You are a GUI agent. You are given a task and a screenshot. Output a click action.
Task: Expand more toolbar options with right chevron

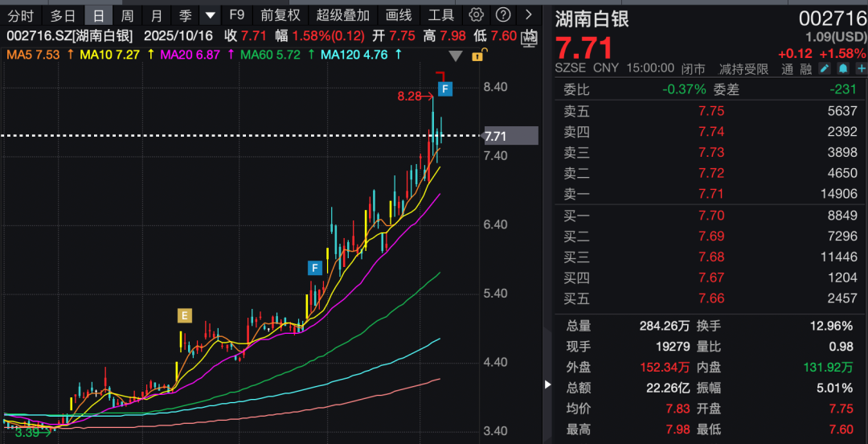528,15
